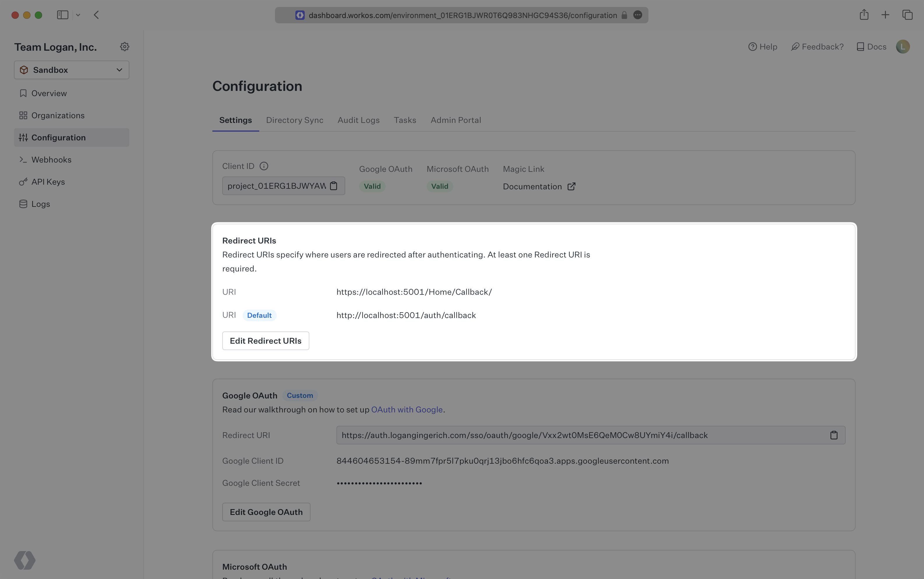This screenshot has height=579, width=924.
Task: Open a new browser tab with the plus icon
Action: coord(885,15)
